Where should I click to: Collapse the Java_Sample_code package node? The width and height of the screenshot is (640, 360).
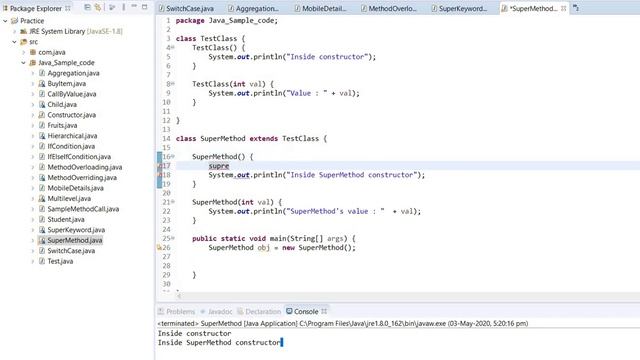click(x=23, y=63)
